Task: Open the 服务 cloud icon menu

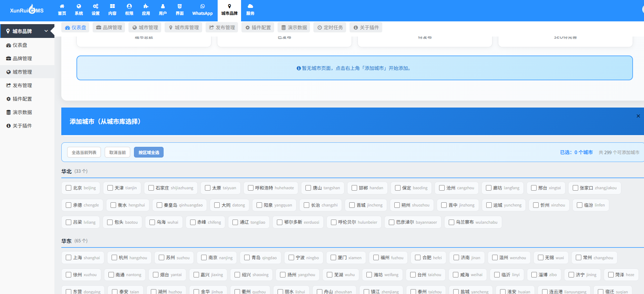Action: pos(250,10)
